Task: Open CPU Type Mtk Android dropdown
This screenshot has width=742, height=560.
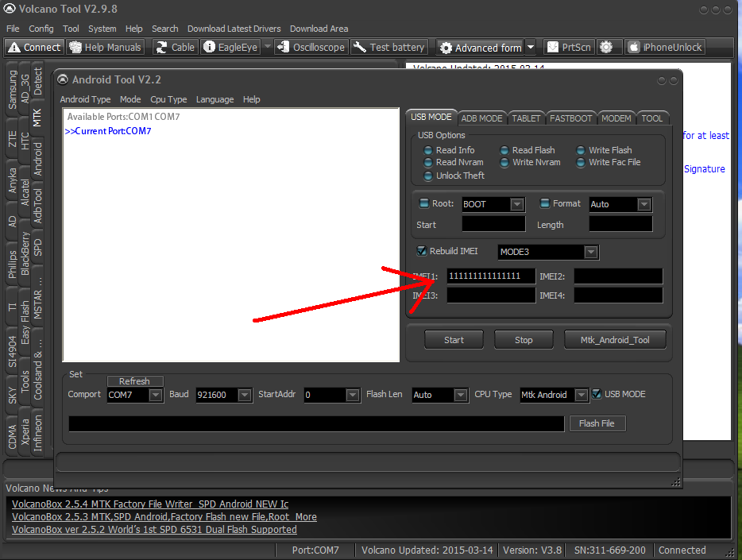Action: (582, 395)
